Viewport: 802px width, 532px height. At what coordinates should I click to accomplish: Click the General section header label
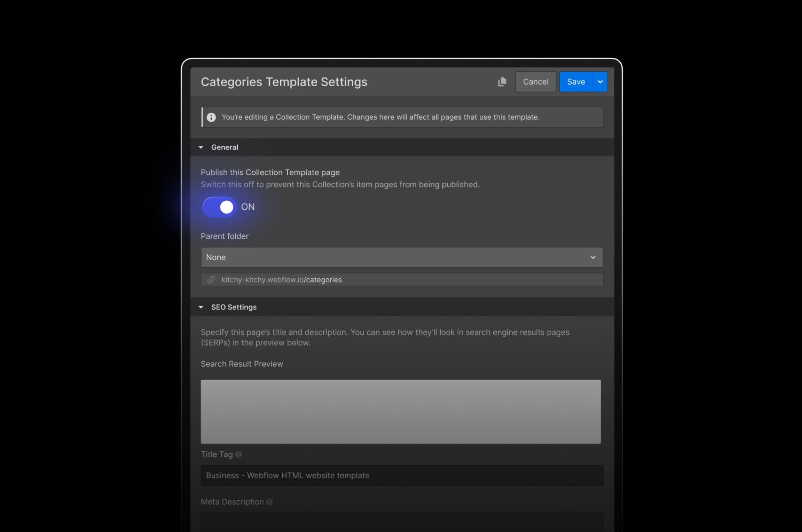coord(225,148)
